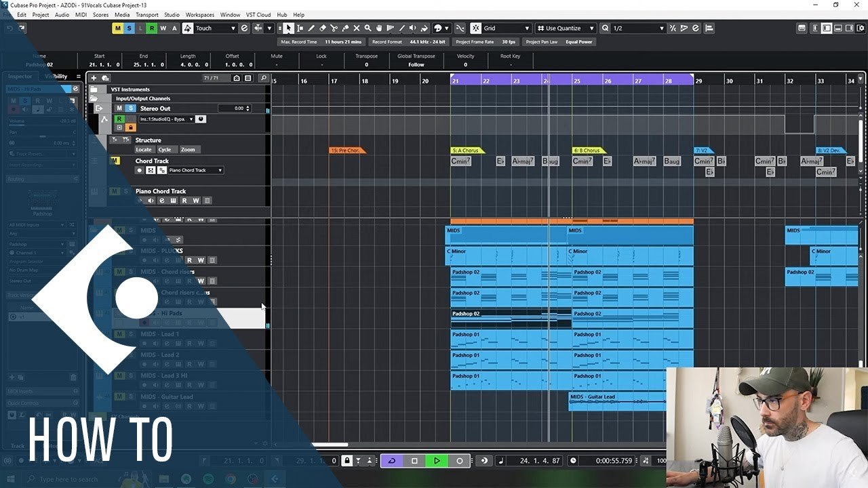The width and height of the screenshot is (868, 488).
Task: Solo the Stereo Out channel
Action: tap(131, 108)
